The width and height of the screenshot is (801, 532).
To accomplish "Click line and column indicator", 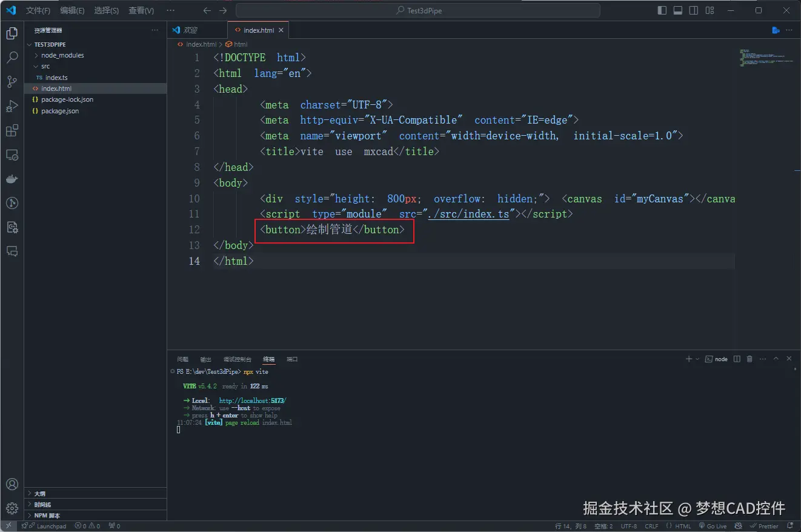I will (x=571, y=526).
